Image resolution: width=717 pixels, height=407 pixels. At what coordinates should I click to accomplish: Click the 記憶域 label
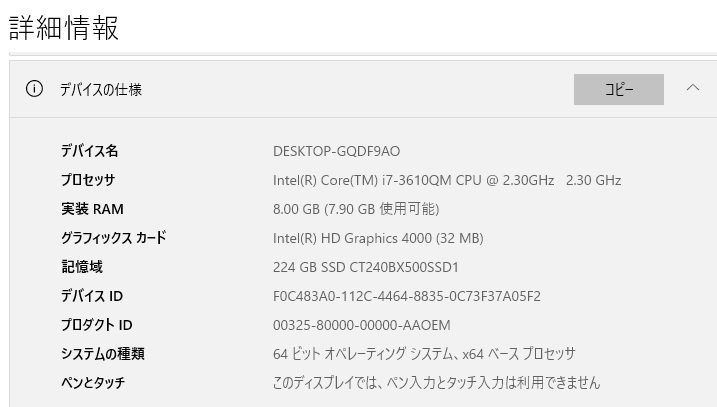(82, 267)
